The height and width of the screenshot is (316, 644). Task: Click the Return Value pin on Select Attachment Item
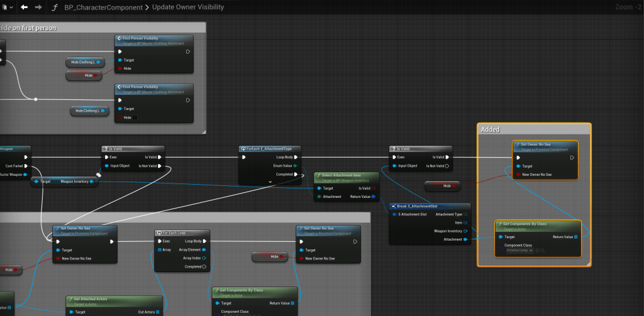point(374,197)
